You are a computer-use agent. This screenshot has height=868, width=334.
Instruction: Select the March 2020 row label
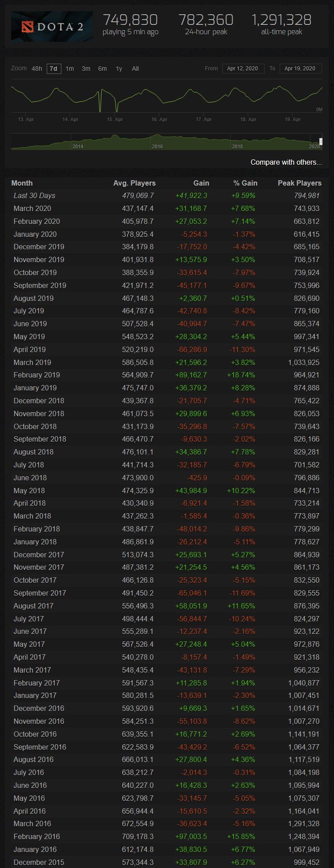(32, 208)
